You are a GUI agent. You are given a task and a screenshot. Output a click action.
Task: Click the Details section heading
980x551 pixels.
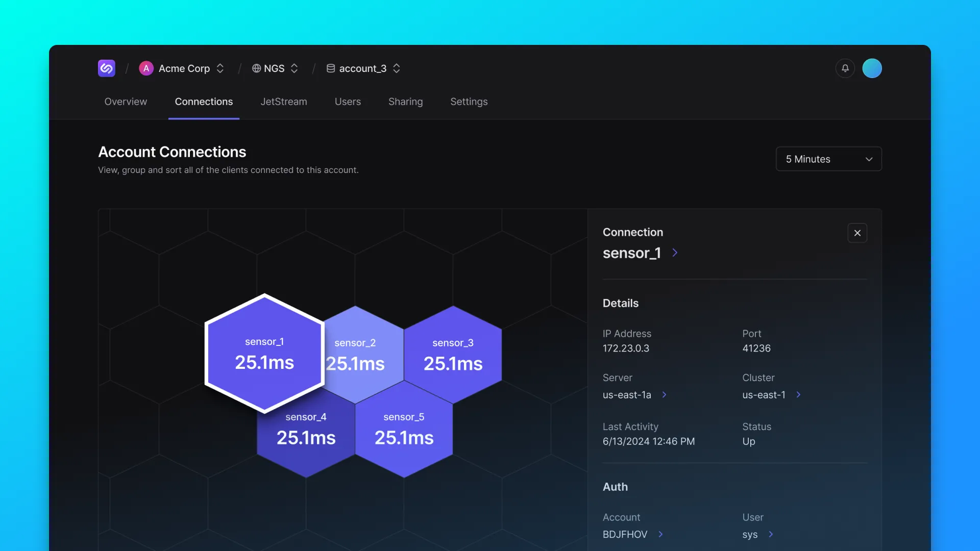[621, 303]
